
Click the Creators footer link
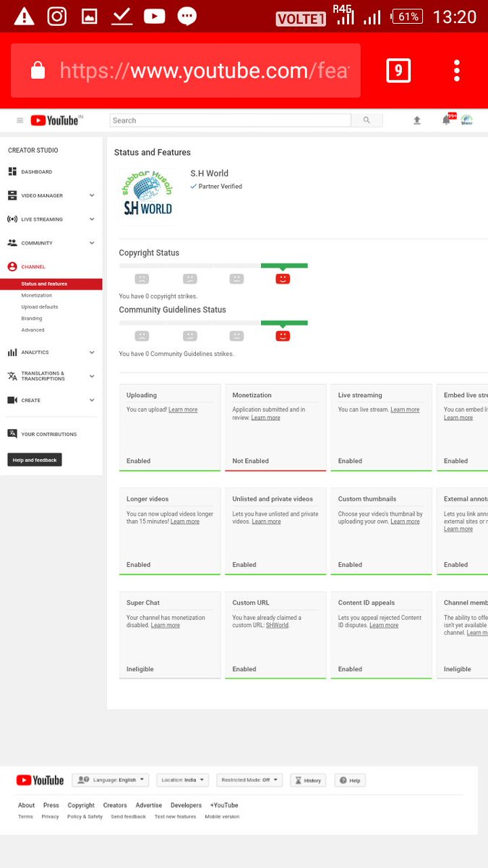pyautogui.click(x=115, y=805)
